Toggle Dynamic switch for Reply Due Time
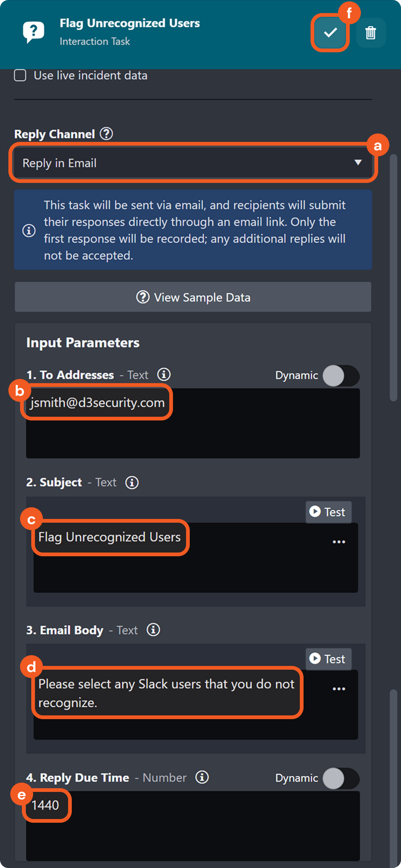This screenshot has width=401, height=868. pos(341,778)
